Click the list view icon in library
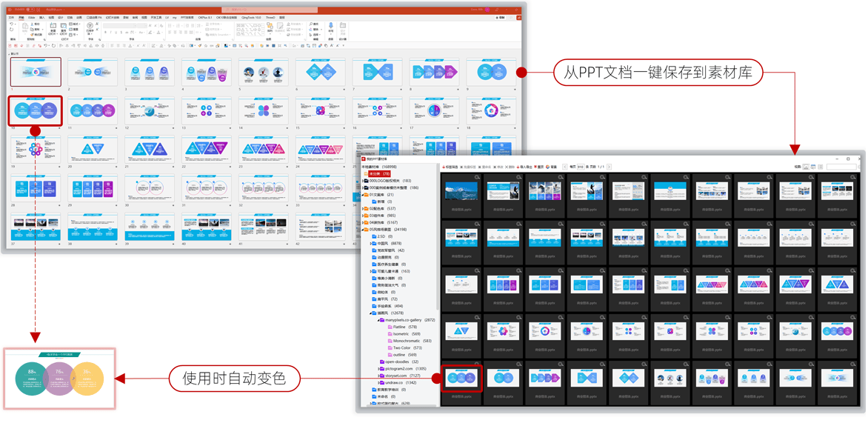Image resolution: width=868 pixels, height=423 pixels. pyautogui.click(x=820, y=167)
